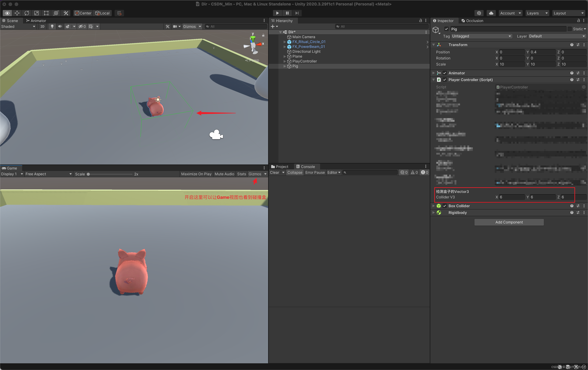Click the Maximize On Play button
Screen dimensions: 588x370
pos(196,174)
